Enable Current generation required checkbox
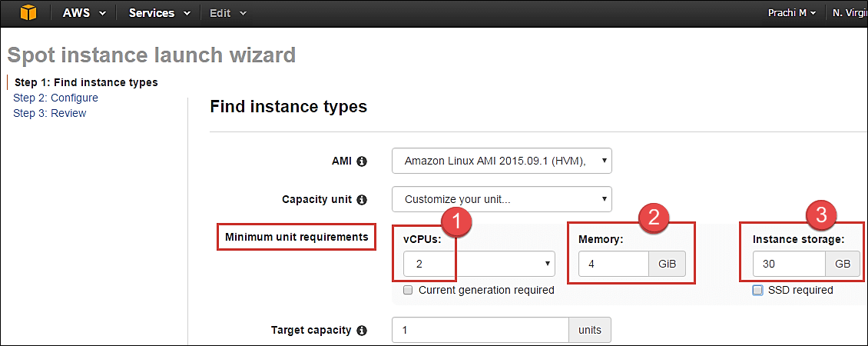 point(409,291)
